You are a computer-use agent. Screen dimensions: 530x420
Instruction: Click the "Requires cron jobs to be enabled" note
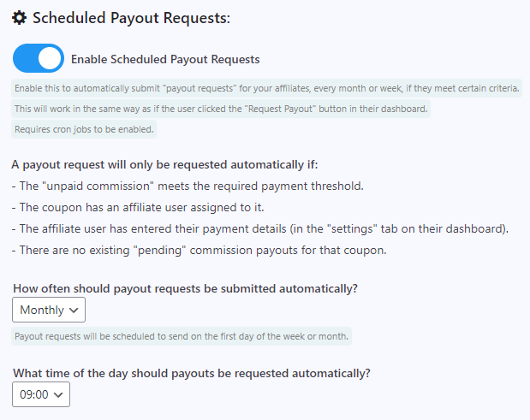click(84, 129)
